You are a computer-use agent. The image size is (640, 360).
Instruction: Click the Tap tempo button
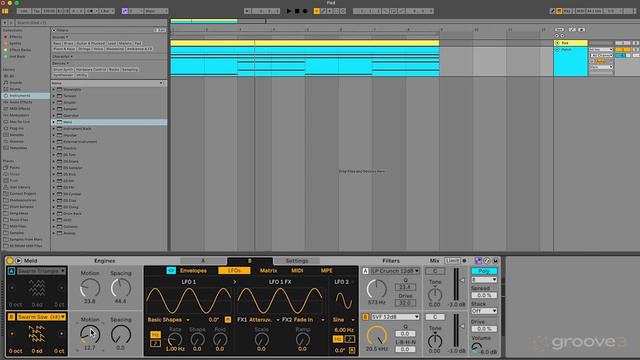(x=36, y=11)
